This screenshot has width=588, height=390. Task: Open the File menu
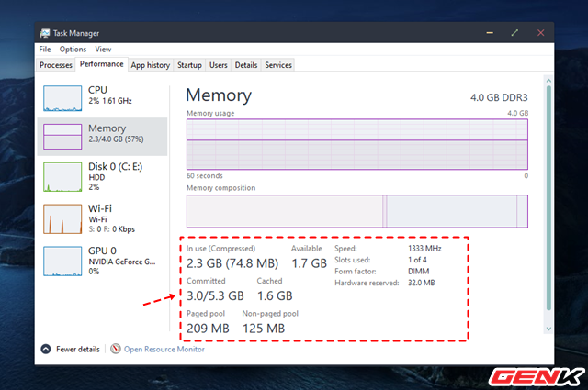point(45,49)
